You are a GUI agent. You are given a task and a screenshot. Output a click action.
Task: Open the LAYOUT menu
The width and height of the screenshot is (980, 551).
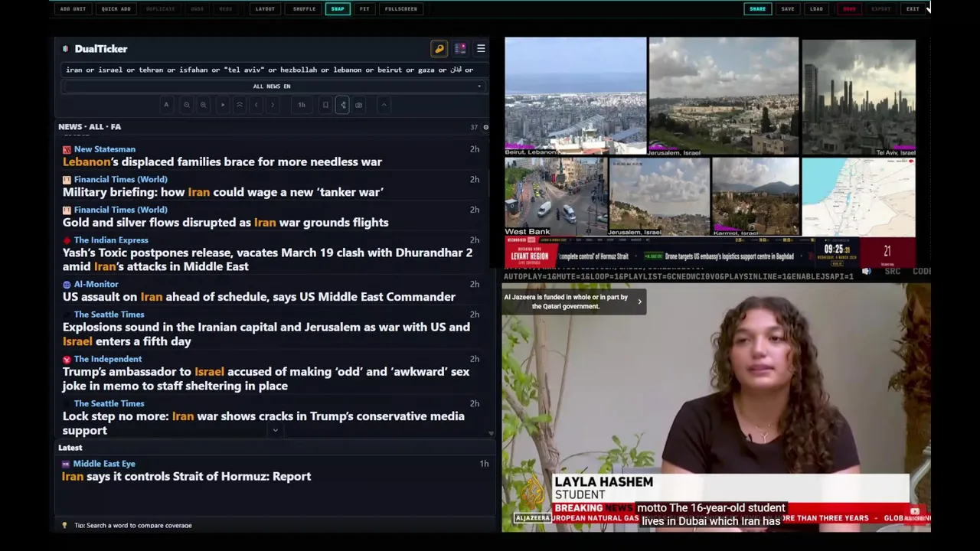coord(265,9)
